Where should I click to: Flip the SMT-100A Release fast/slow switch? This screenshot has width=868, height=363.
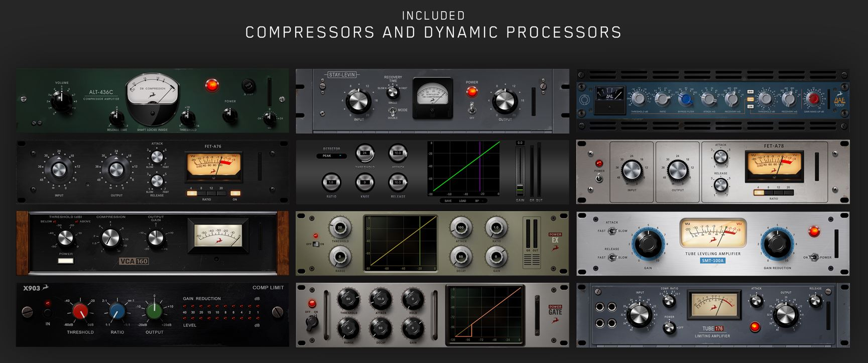(x=611, y=257)
